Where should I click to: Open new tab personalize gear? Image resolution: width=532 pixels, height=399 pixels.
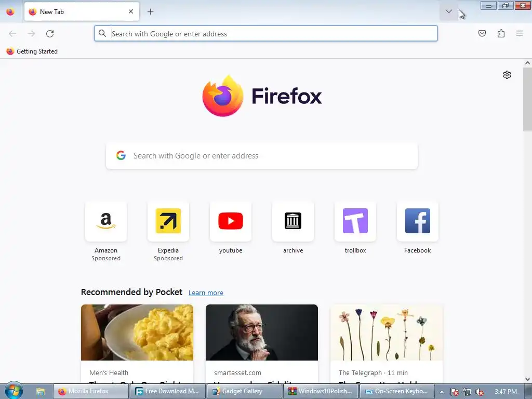[507, 75]
